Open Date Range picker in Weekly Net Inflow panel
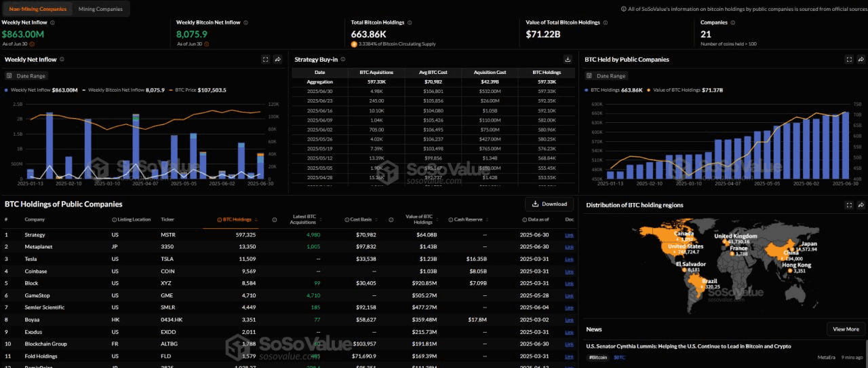868x368 pixels. pos(27,76)
